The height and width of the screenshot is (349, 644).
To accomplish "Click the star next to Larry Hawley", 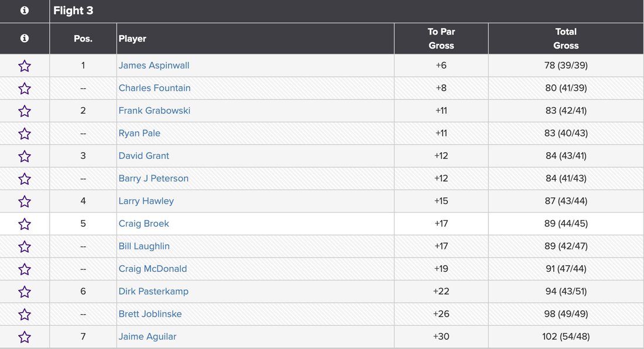I will point(25,201).
